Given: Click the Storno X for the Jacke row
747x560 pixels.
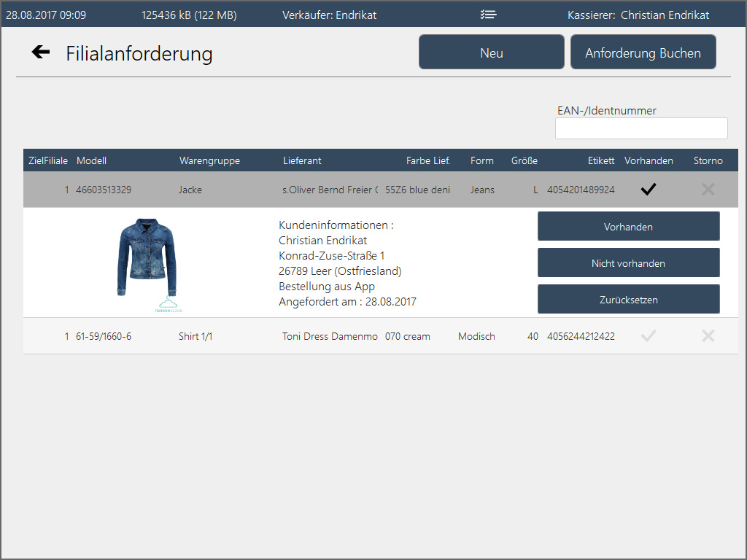Looking at the screenshot, I should pos(708,190).
